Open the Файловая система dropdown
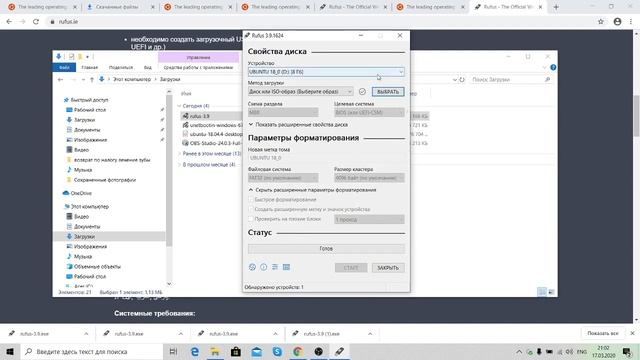Viewport: 640px width, 360px height. tap(283, 178)
